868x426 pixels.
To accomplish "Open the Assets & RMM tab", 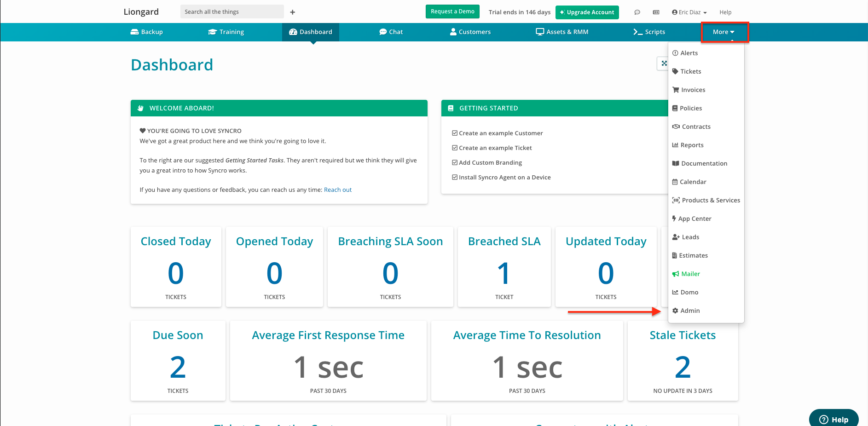I will coord(562,32).
